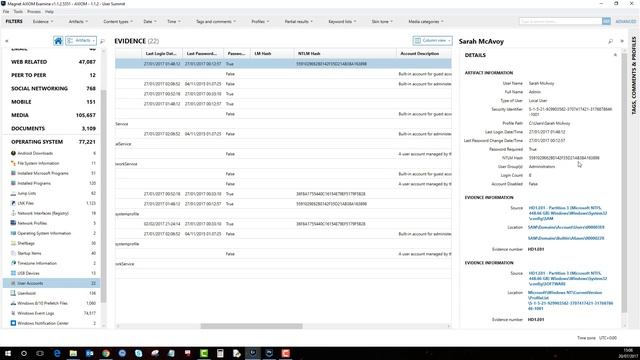The height and width of the screenshot is (360, 640).
Task: Click the search icon beside Artifacts dropdown
Action: tap(102, 41)
